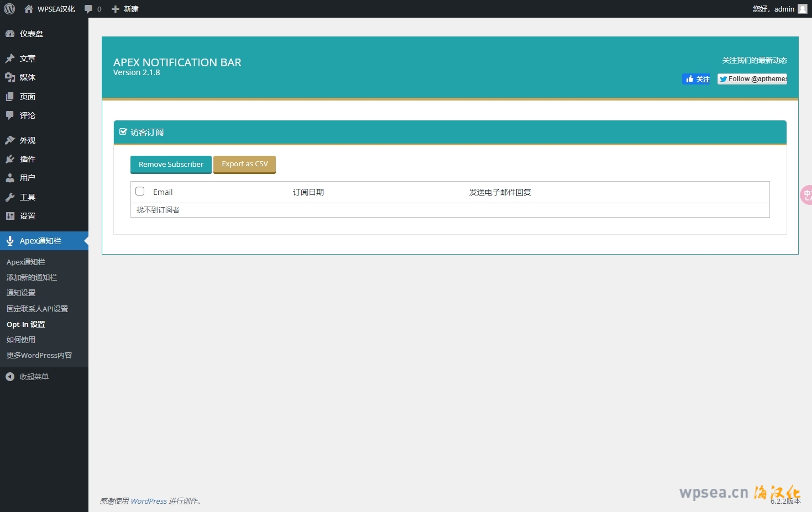Viewport: 812px width, 512px height.
Task: Click the Remove Subscriber button
Action: [x=171, y=165]
